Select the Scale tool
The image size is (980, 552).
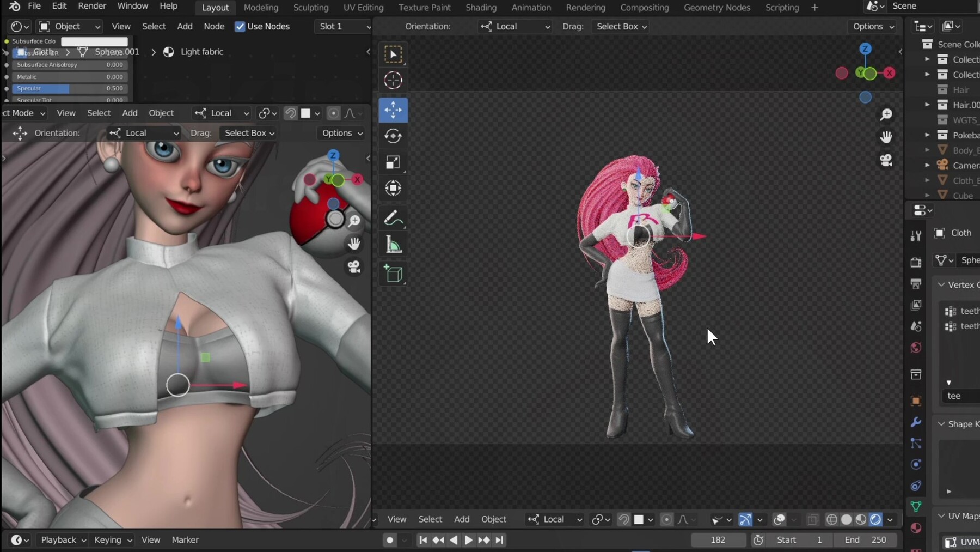(x=393, y=162)
